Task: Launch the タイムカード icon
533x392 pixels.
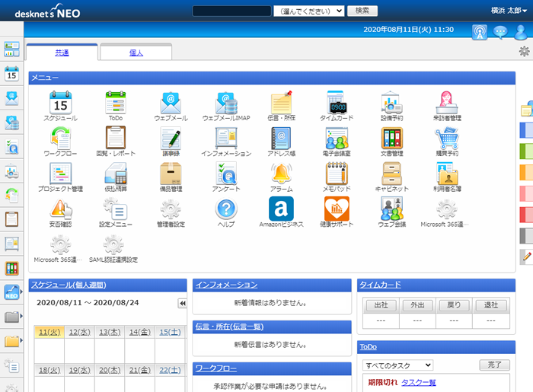Action: (x=336, y=103)
